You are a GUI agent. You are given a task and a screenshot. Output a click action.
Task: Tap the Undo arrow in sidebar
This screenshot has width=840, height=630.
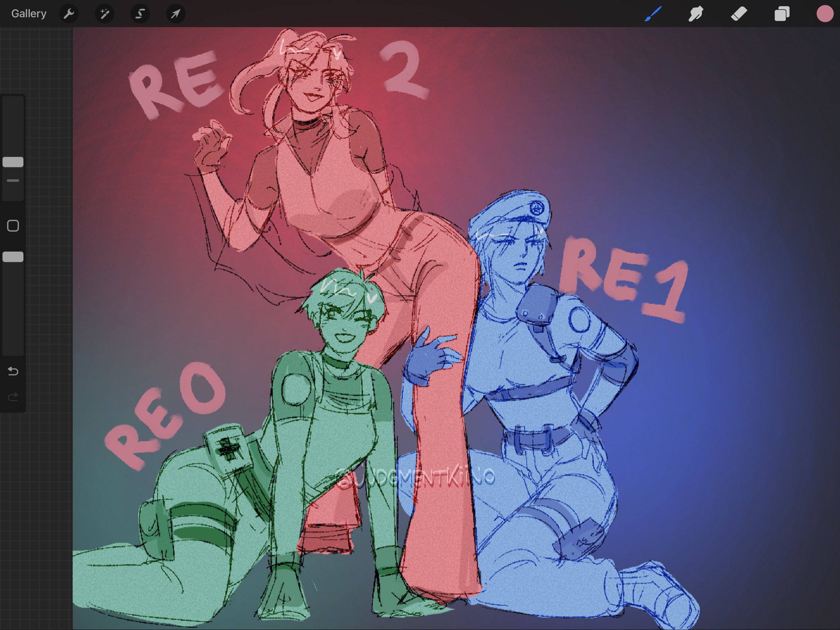(x=13, y=371)
